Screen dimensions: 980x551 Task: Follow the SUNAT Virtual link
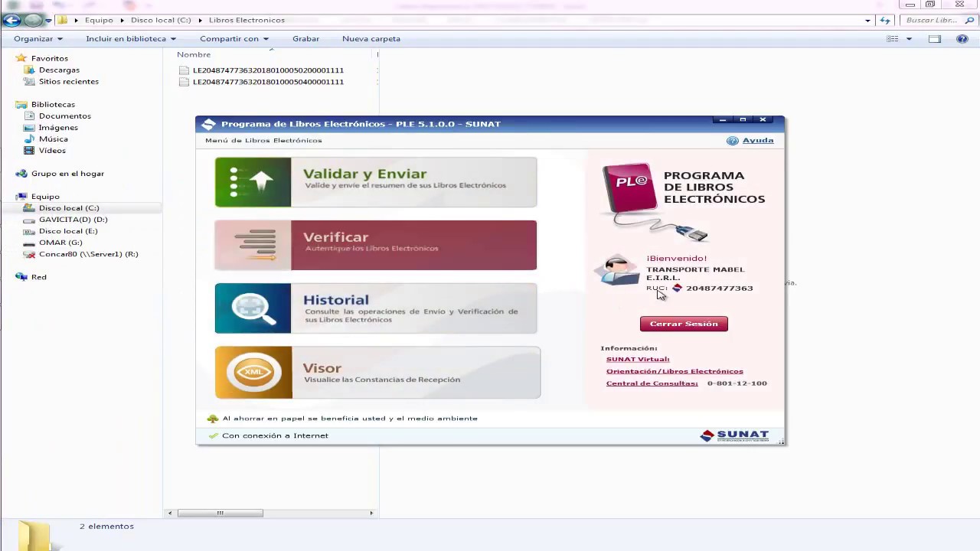coord(638,359)
